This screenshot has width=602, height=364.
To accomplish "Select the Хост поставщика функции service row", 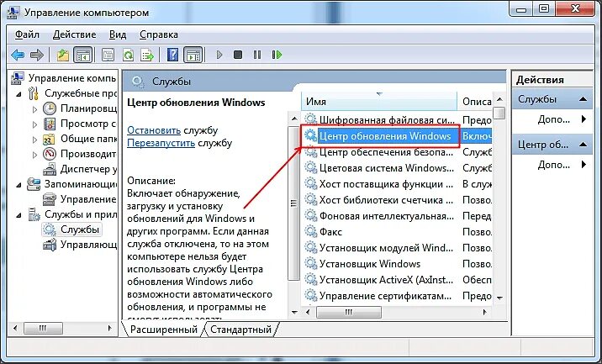I will 397,184.
